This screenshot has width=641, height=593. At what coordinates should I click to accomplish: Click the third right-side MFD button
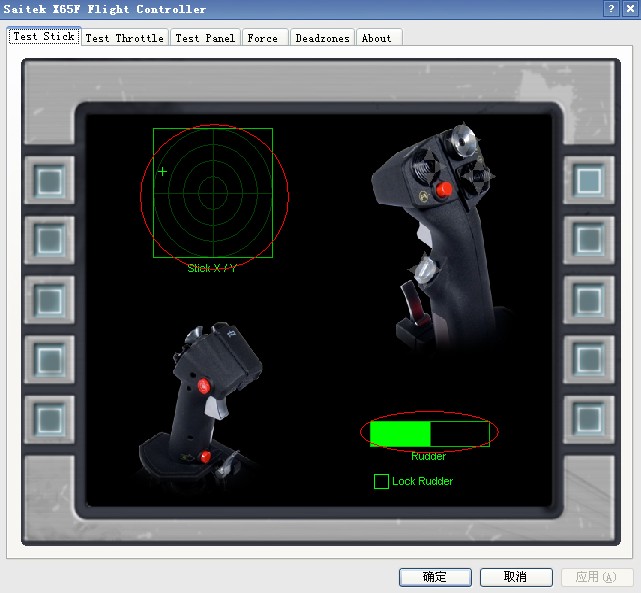click(589, 300)
